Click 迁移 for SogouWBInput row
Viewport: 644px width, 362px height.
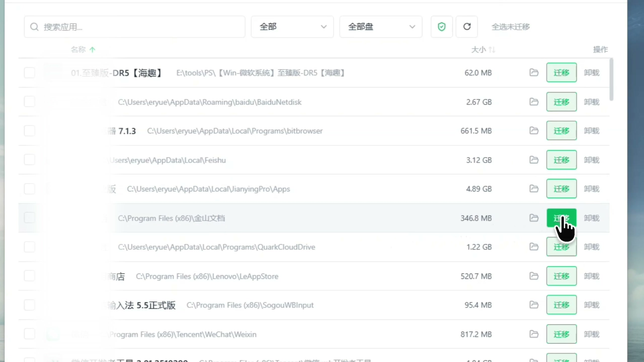[x=561, y=305]
